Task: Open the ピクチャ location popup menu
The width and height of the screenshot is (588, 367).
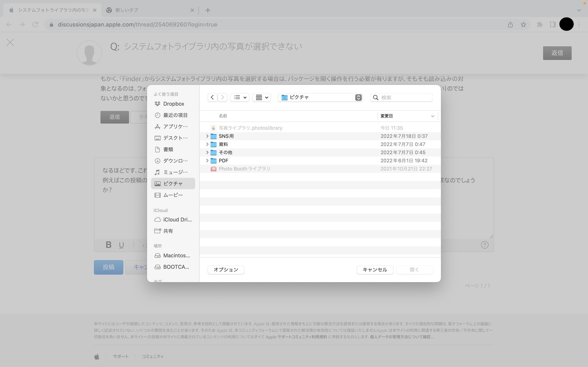Action: (320, 97)
